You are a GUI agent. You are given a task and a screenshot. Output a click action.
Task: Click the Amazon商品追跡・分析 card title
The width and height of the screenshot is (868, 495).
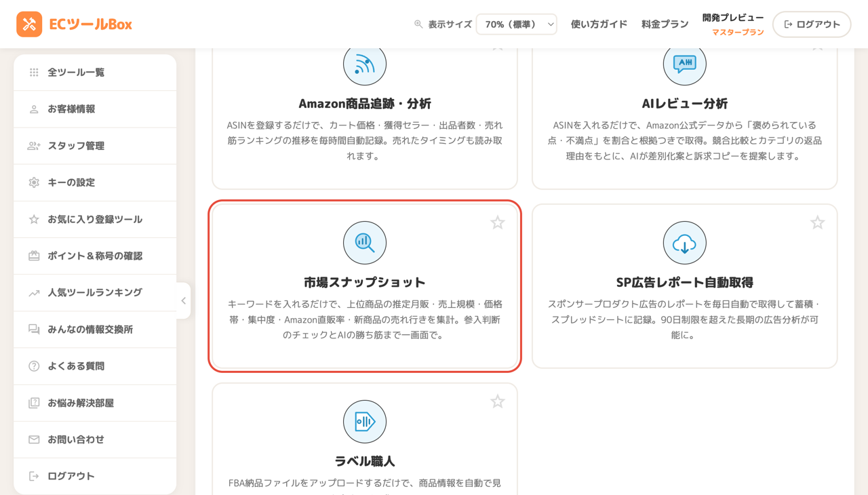(x=365, y=104)
